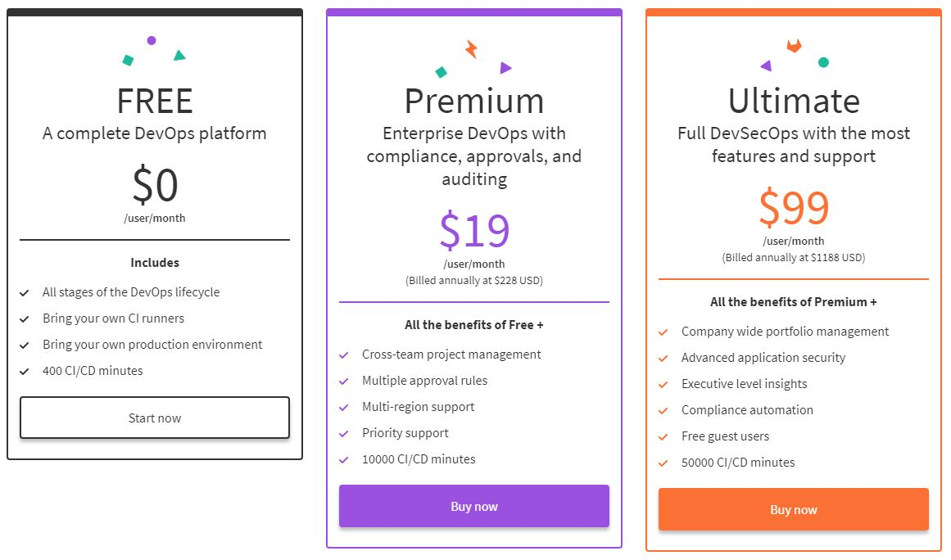951x560 pixels.
Task: Start now with the Free plan
Action: coord(155,418)
